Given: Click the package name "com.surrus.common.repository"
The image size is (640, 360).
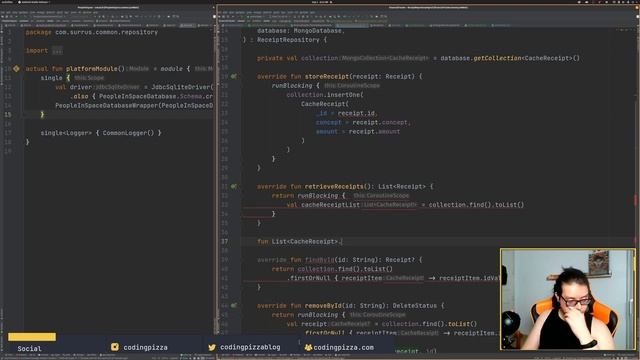Looking at the screenshot, I should pyautogui.click(x=106, y=32).
